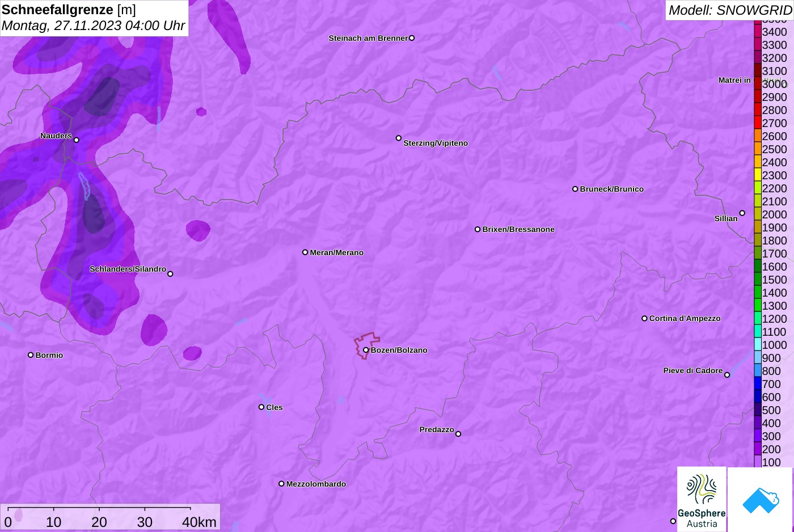
Task: Click the scale bar '20' tick label
Action: [x=99, y=522]
